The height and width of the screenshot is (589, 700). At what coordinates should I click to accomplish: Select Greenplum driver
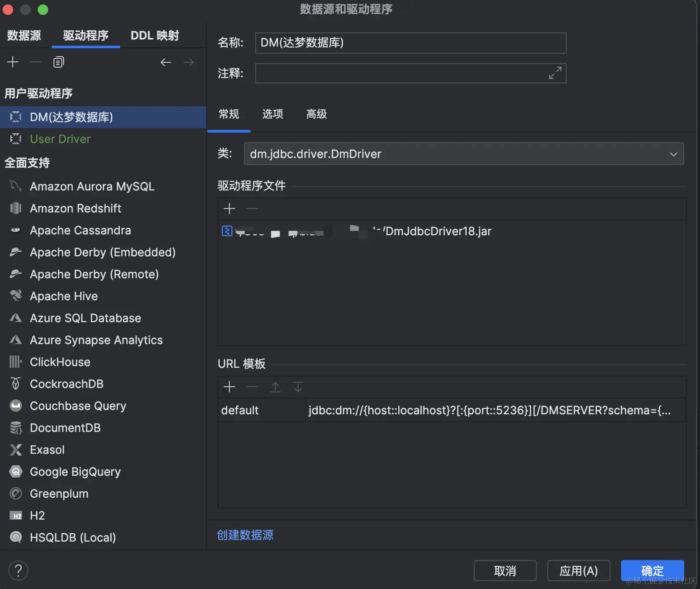pos(103,493)
